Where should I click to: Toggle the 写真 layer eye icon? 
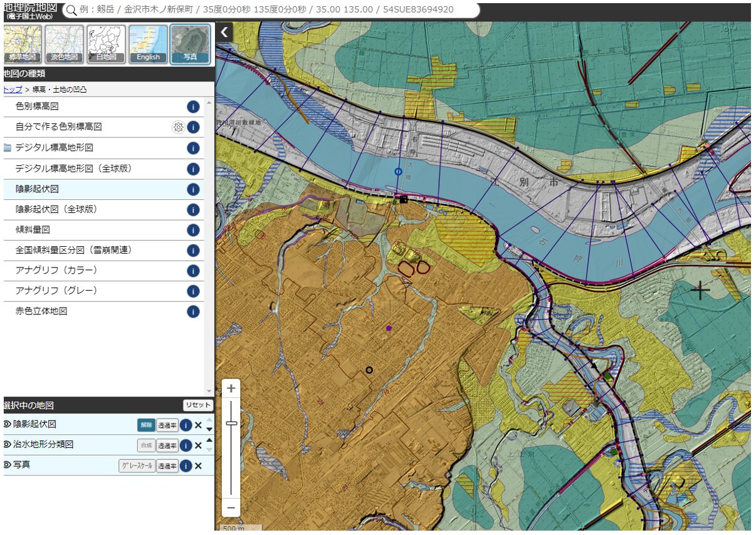7,465
